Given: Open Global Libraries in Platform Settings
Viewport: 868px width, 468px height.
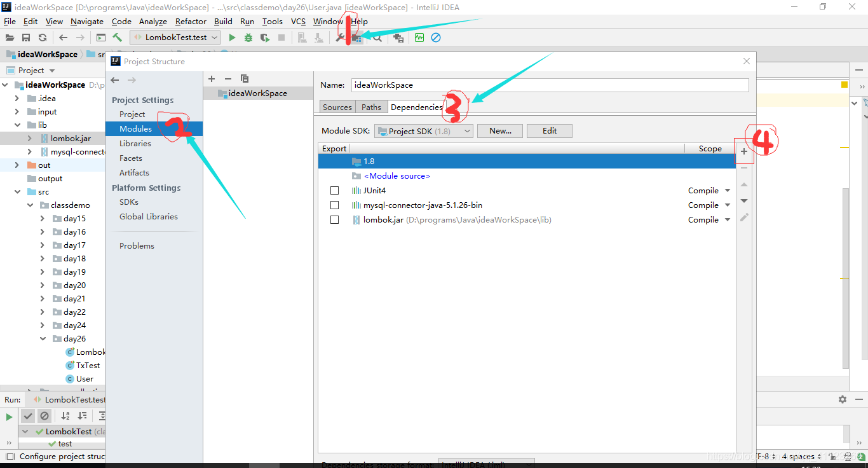Looking at the screenshot, I should [149, 217].
